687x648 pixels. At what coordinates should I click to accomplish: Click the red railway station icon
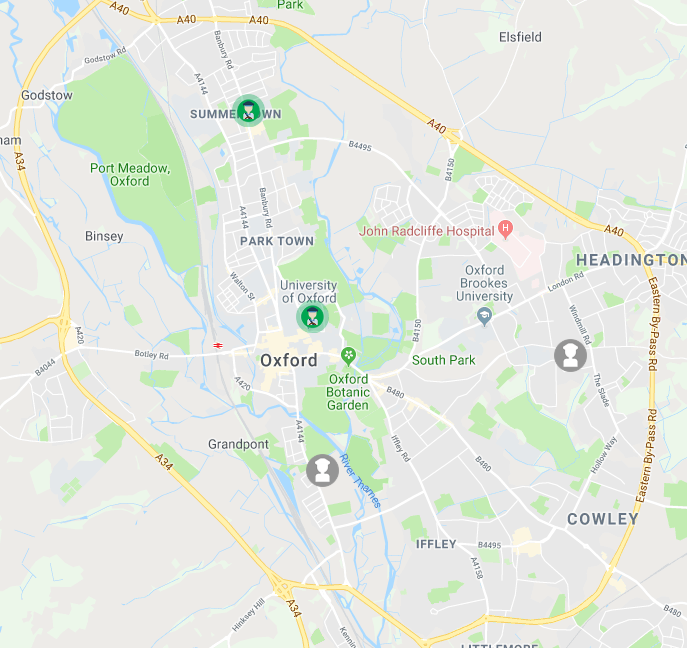click(218, 346)
